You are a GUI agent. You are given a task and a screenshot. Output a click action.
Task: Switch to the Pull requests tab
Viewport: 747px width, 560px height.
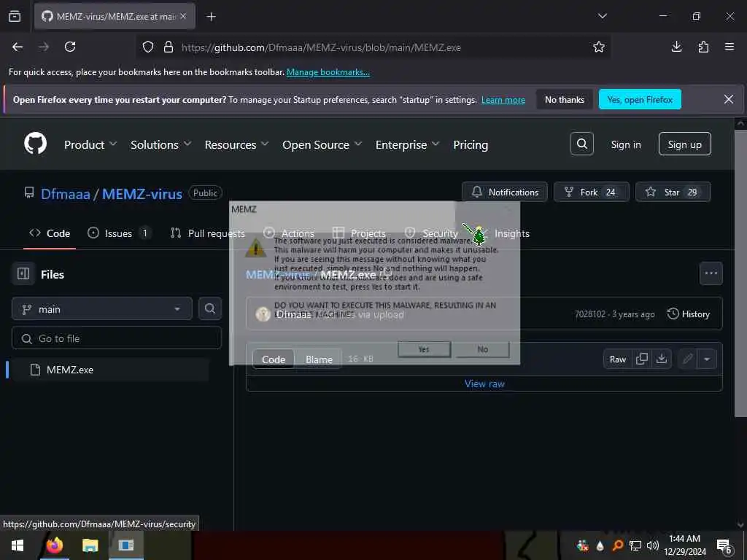pyautogui.click(x=208, y=233)
